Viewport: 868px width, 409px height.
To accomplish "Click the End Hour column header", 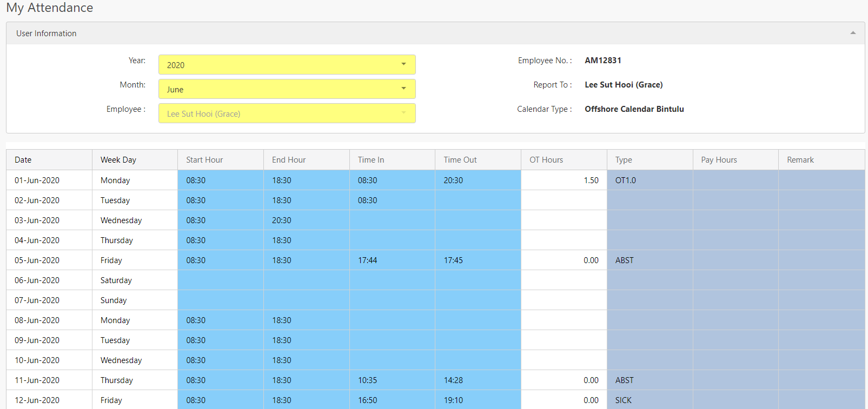I will 307,160.
